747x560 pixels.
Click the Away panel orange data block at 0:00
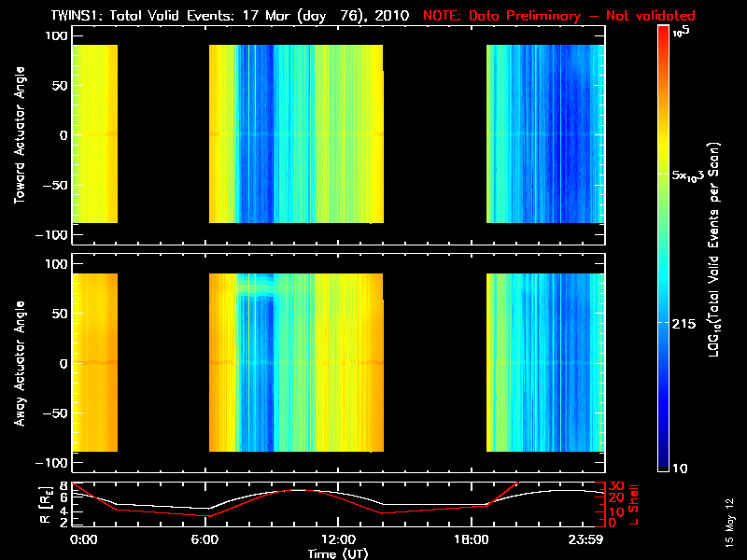coord(95,362)
